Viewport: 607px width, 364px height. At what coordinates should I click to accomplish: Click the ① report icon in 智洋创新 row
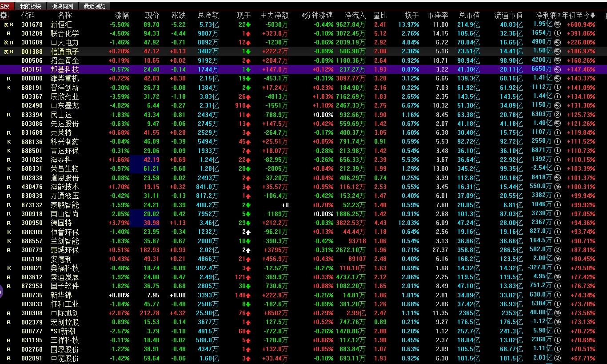557,88
